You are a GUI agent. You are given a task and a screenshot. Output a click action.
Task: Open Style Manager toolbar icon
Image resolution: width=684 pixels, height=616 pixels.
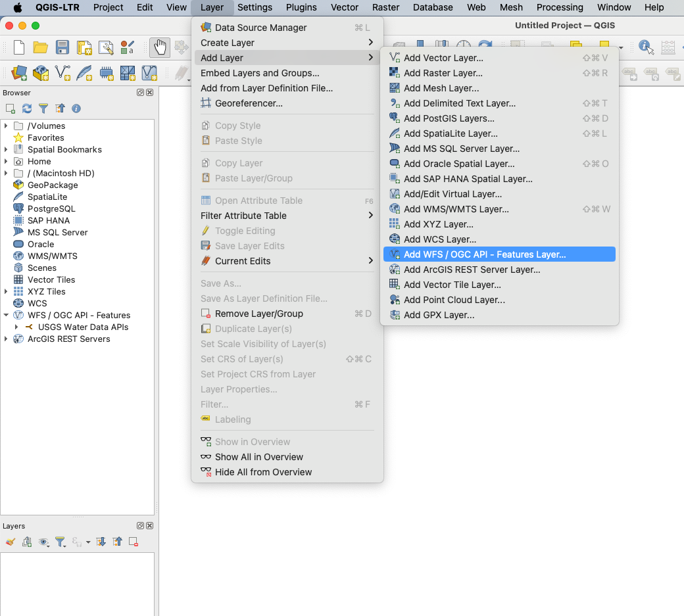point(128,47)
